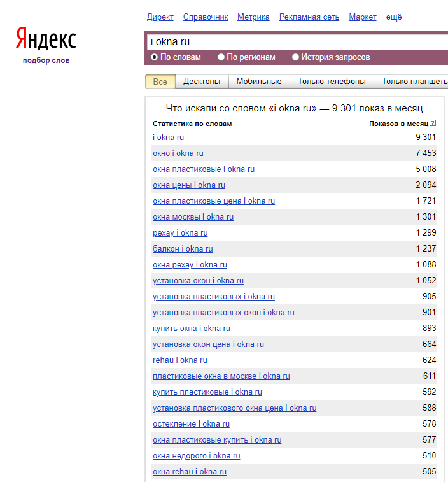Open the 'Директ' link
This screenshot has width=448, height=482.
click(x=160, y=17)
